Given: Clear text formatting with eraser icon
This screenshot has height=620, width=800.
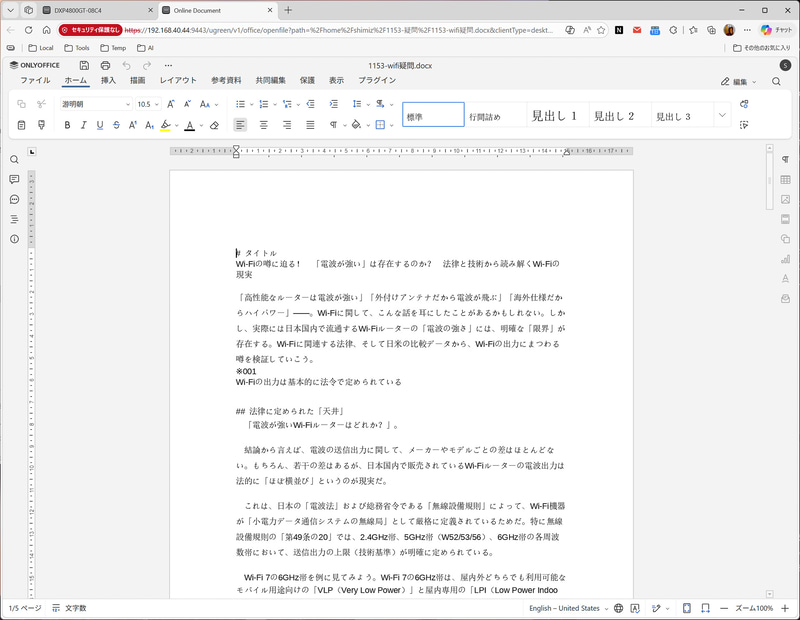Looking at the screenshot, I should (214, 125).
